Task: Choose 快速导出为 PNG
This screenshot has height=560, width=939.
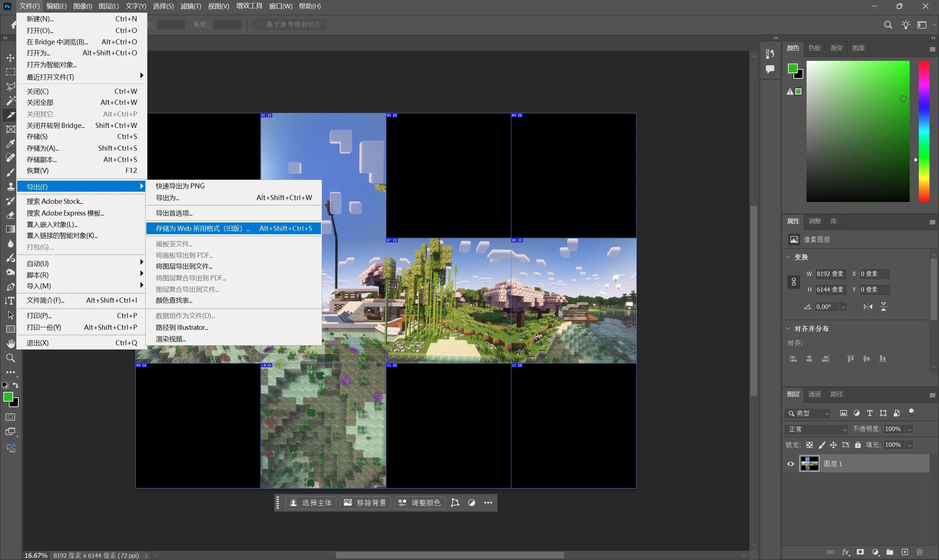Action: point(234,186)
